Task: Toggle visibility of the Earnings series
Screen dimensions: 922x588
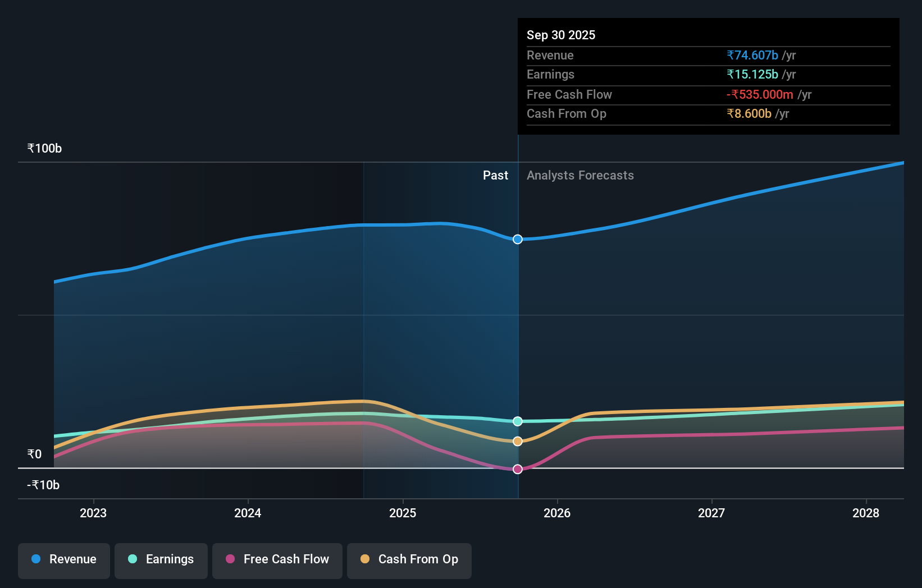Action: [x=161, y=559]
